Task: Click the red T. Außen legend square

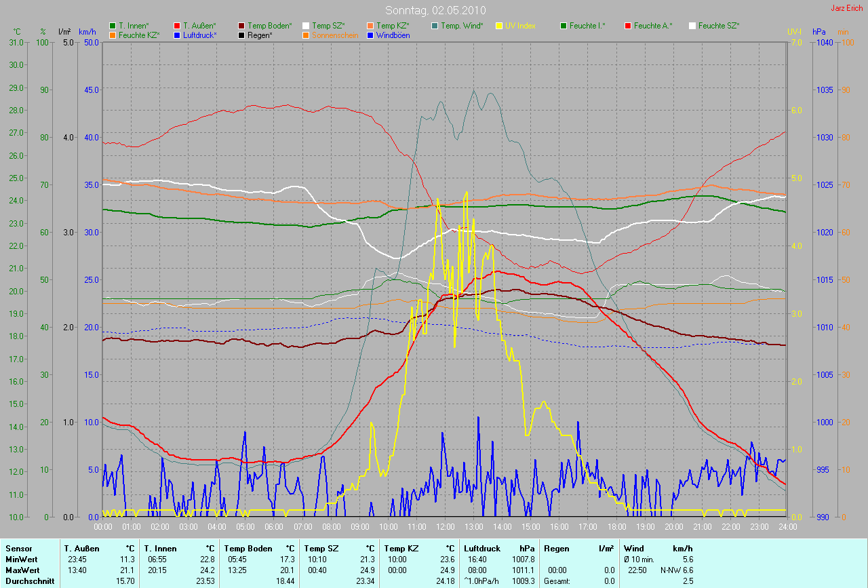Action: pos(178,26)
